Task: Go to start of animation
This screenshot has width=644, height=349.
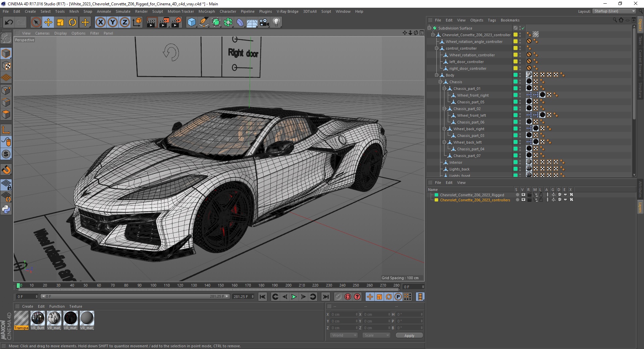Action: 263,297
